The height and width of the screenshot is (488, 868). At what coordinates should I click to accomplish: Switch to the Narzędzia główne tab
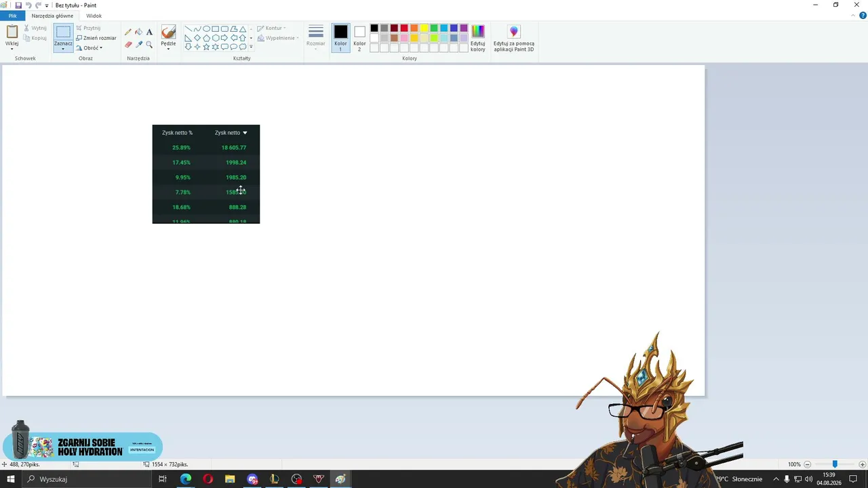click(x=52, y=16)
